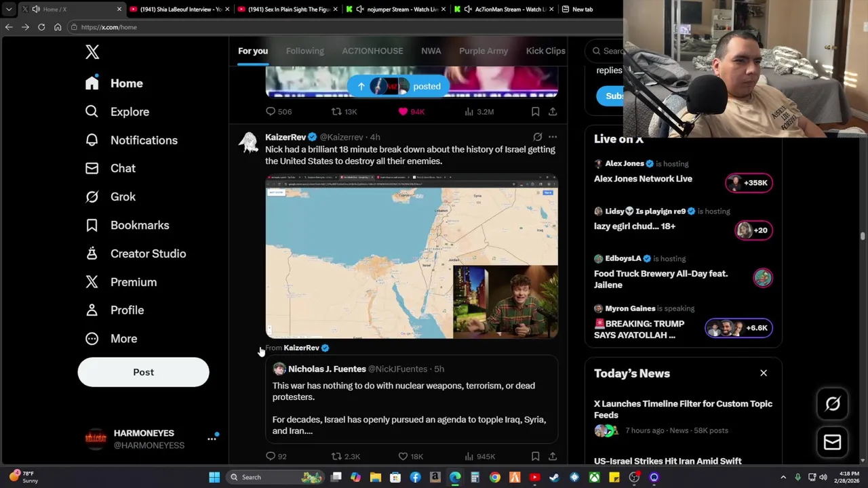Open Grok in the sidebar

(111, 197)
